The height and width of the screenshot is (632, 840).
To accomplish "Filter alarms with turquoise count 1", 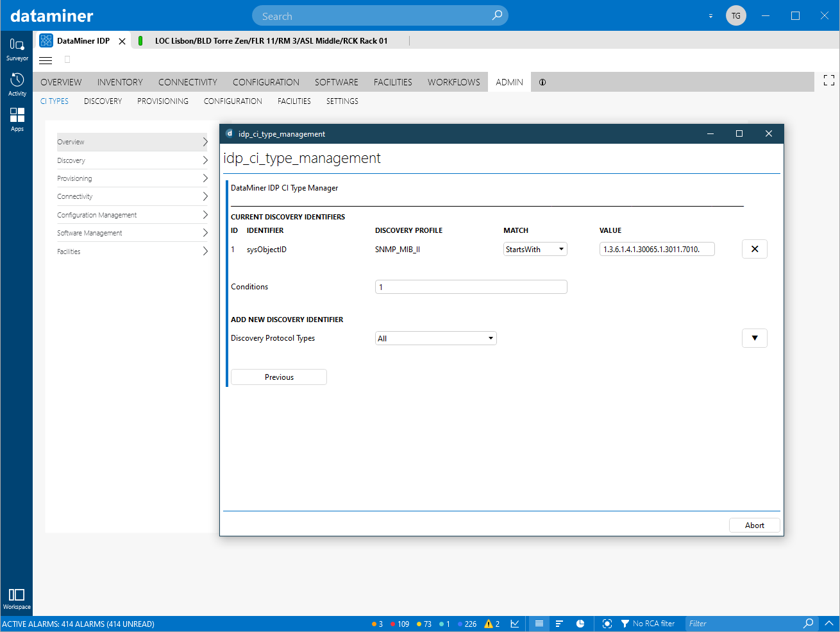I will 444,624.
